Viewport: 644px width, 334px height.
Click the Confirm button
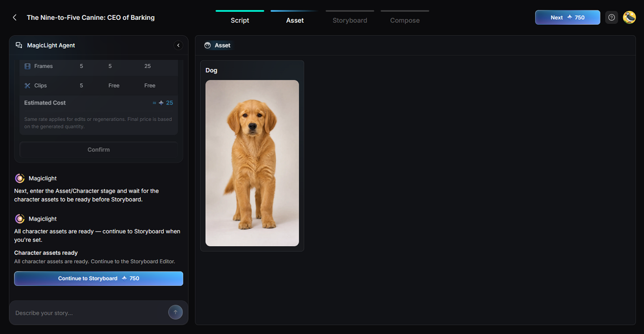[99, 150]
